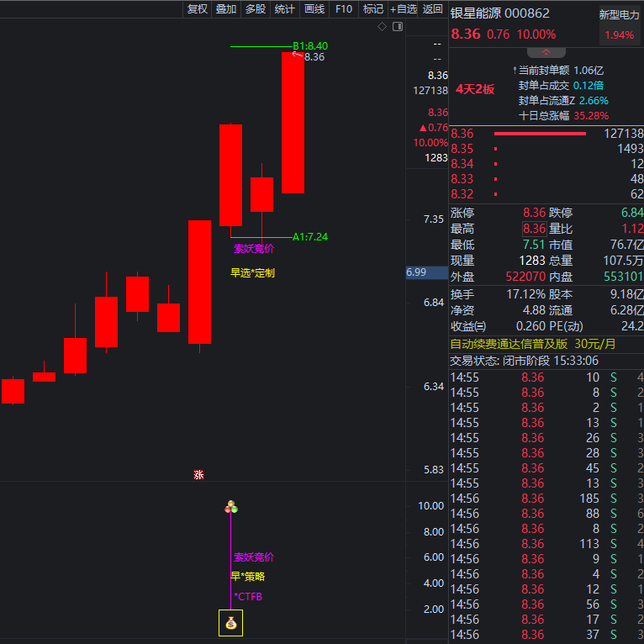The width and height of the screenshot is (644, 644).
Task: Click the red order bar at 8.36
Action: click(540, 134)
